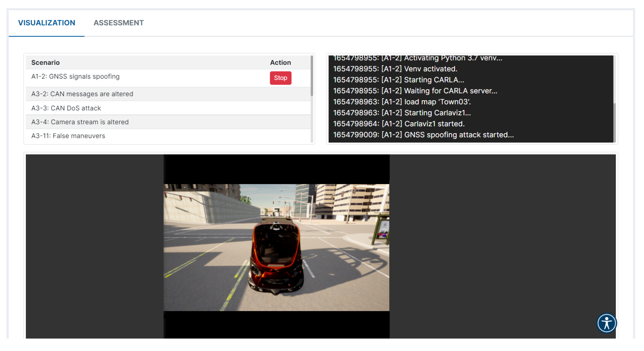Click the log console scrollbar thumb
Screen dimensions: 644x351
tap(614, 122)
